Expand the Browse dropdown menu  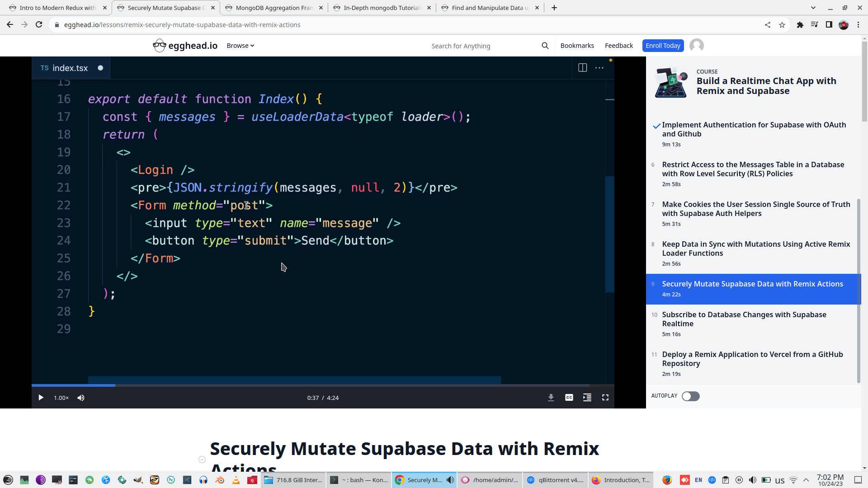coord(240,46)
